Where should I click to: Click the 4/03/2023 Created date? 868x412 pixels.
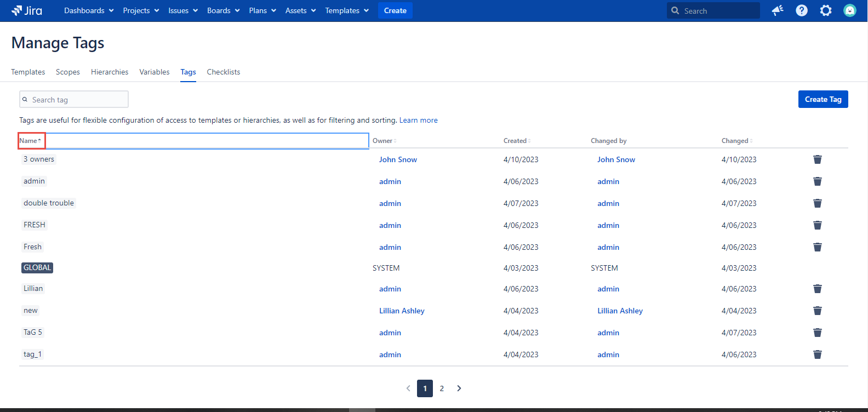click(521, 268)
